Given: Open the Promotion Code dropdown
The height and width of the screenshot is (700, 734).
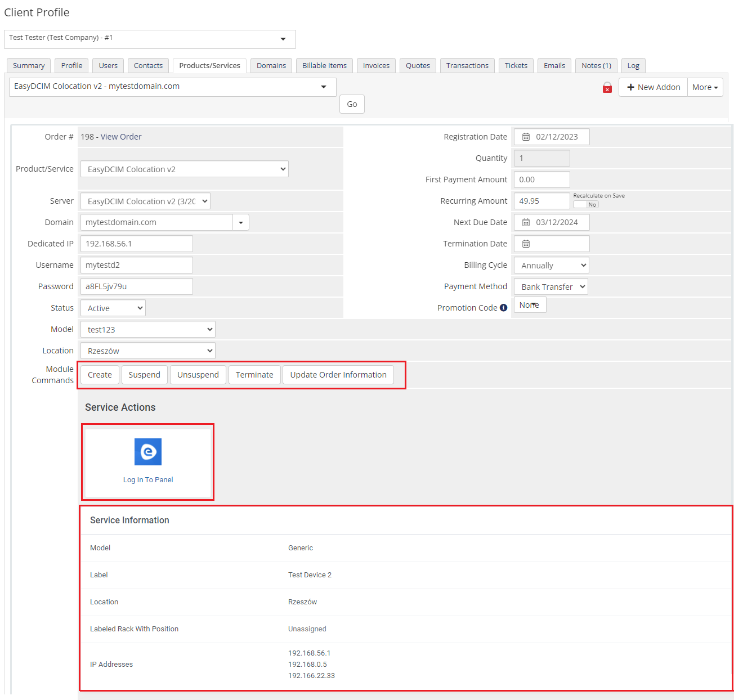Looking at the screenshot, I should (530, 305).
